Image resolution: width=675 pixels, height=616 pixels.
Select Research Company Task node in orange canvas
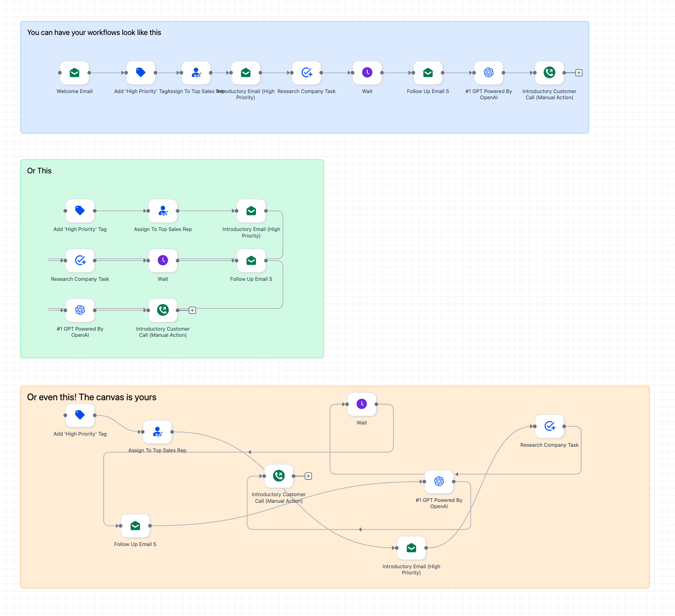pyautogui.click(x=549, y=427)
